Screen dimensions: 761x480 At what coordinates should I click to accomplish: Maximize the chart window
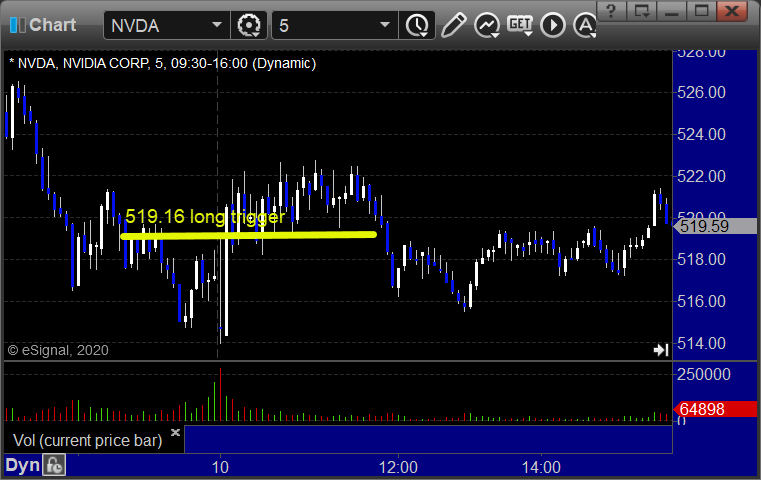701,10
